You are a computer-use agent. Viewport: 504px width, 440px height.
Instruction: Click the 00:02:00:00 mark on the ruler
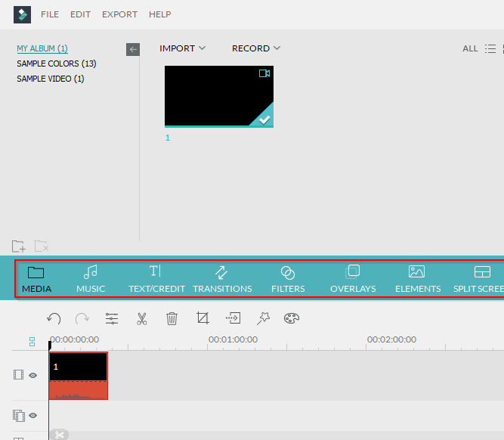coord(392,339)
